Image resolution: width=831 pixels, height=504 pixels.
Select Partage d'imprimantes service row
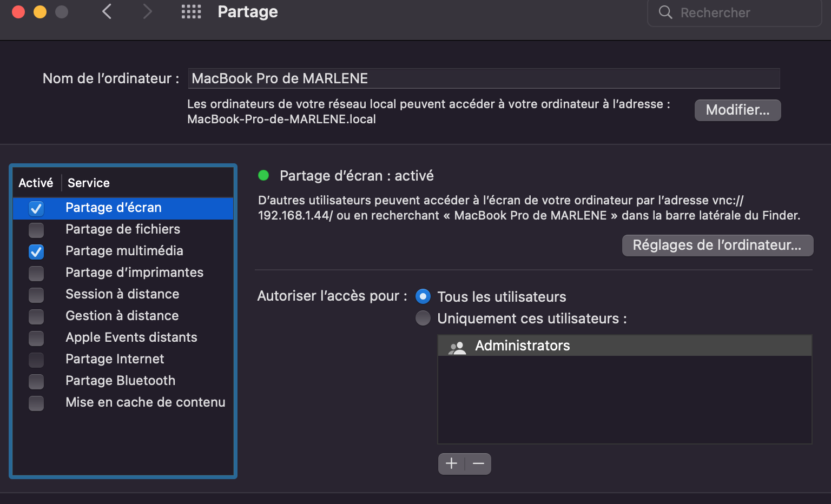coord(134,273)
